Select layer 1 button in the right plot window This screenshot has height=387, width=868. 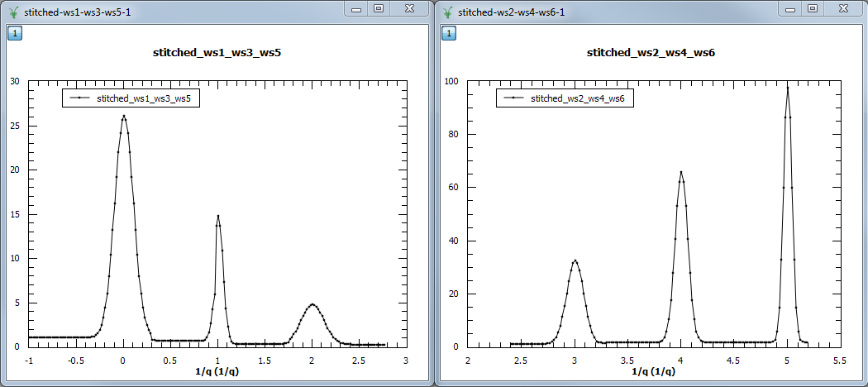448,33
